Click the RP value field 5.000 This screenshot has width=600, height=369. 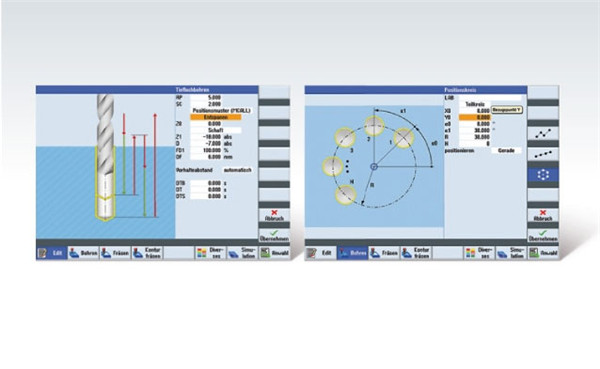(206, 98)
